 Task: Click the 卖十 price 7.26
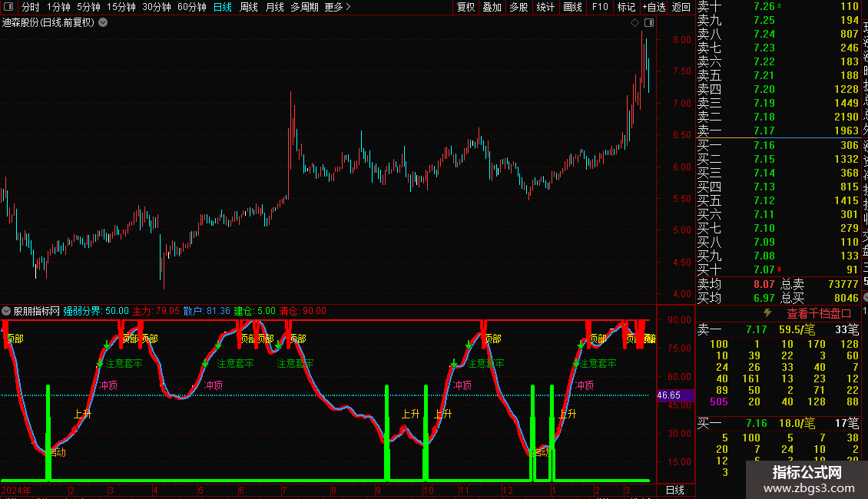[764, 7]
